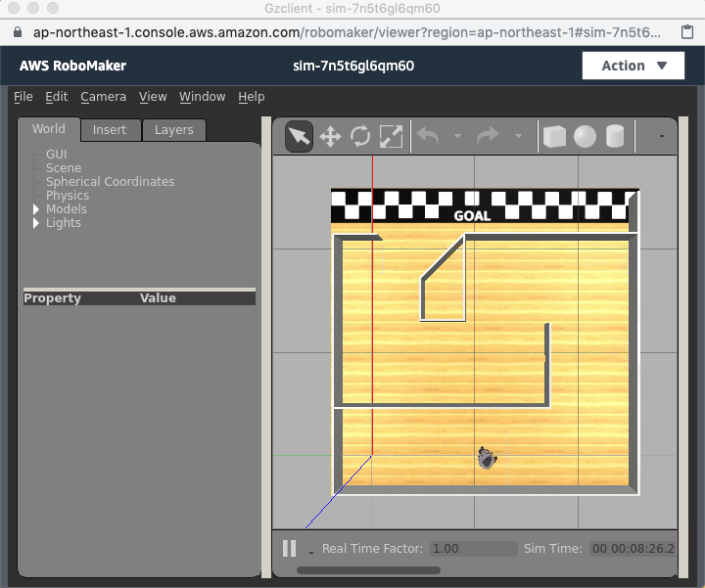
Task: Click the clipboard icon in address bar
Action: pyautogui.click(x=687, y=32)
